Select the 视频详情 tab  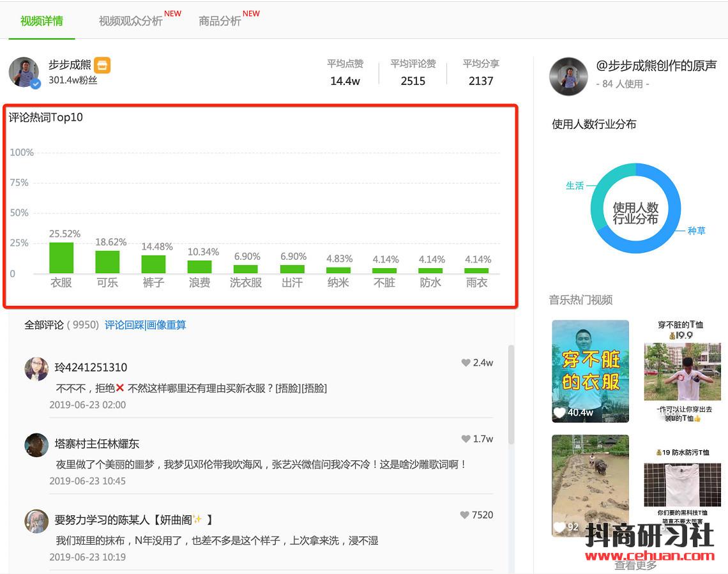point(42,21)
